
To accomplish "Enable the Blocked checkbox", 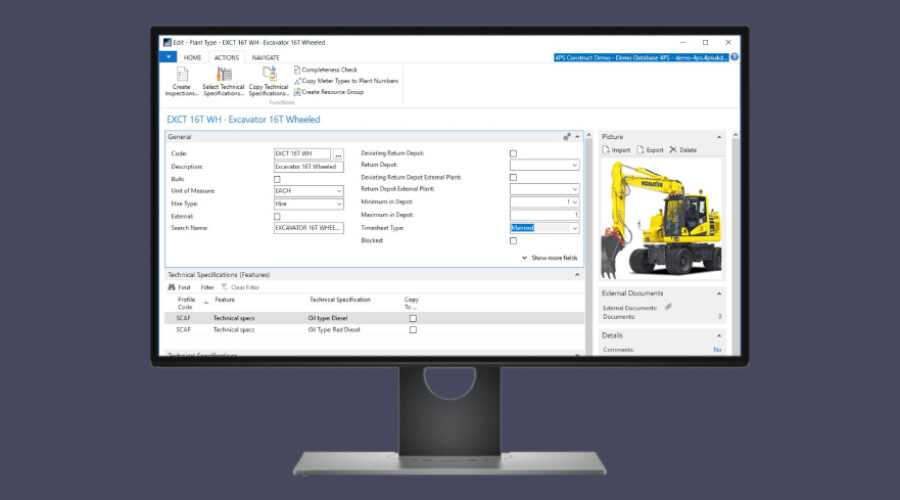I will tap(514, 241).
